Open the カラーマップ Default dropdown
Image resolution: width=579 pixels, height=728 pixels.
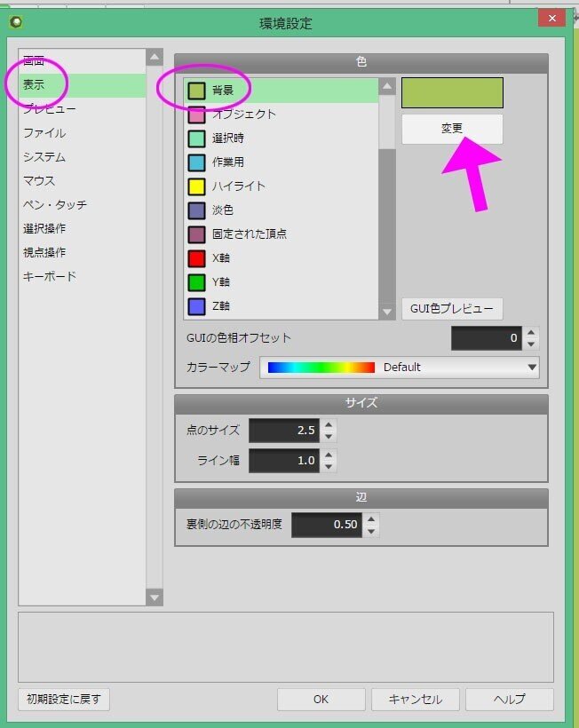coord(400,368)
